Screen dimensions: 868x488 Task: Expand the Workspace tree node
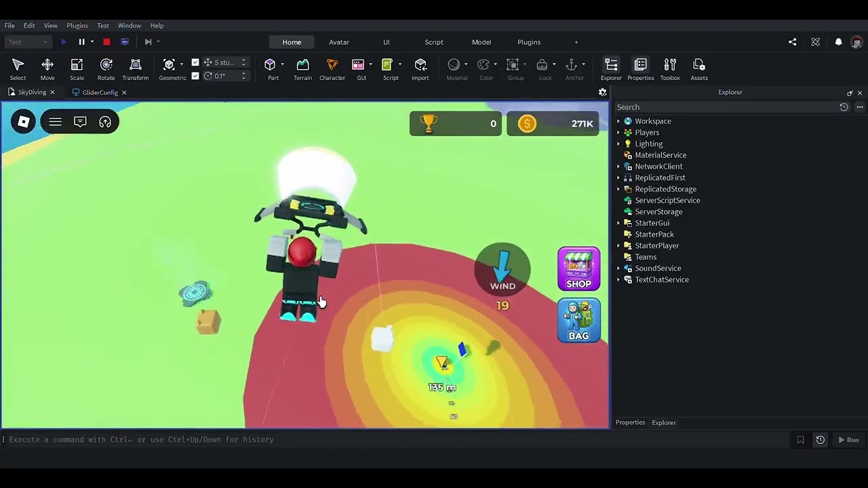[x=618, y=121]
